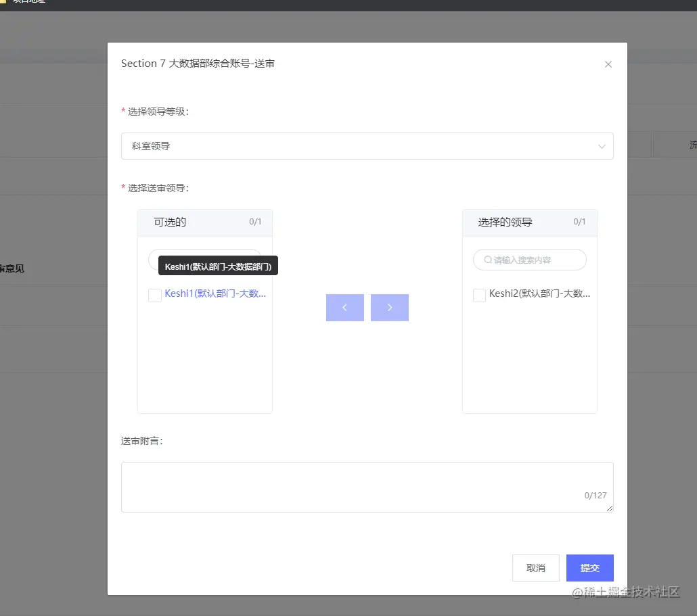Click the search icon in the 选择的领导 search box
This screenshot has height=616, width=697.
(x=488, y=260)
